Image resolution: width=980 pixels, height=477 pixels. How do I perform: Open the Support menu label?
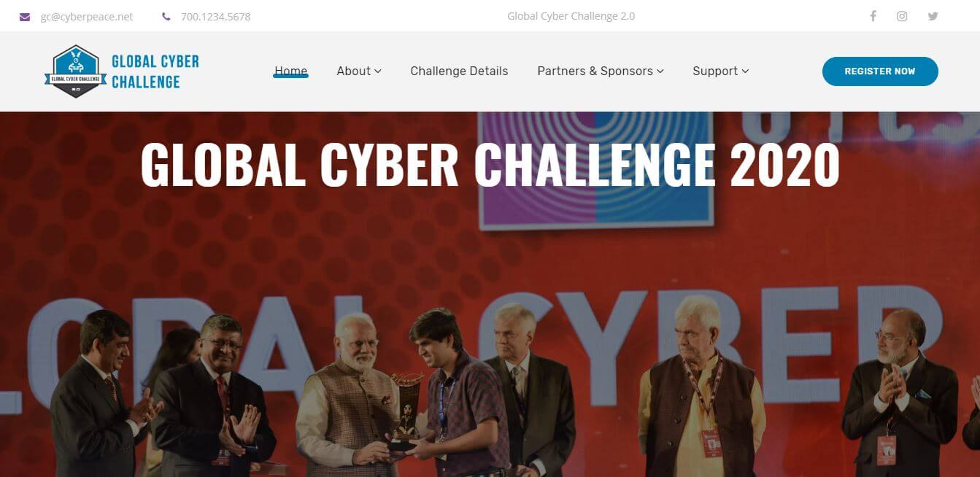(x=715, y=71)
